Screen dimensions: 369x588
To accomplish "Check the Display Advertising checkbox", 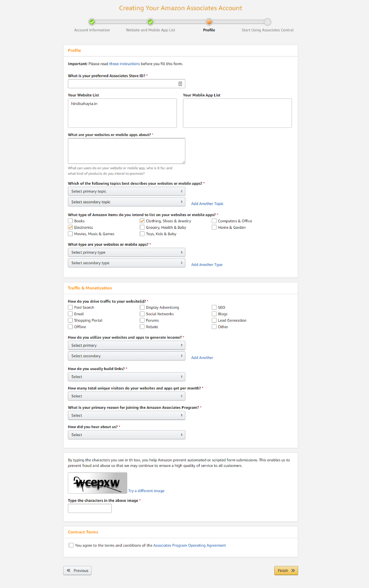I will coord(142,307).
